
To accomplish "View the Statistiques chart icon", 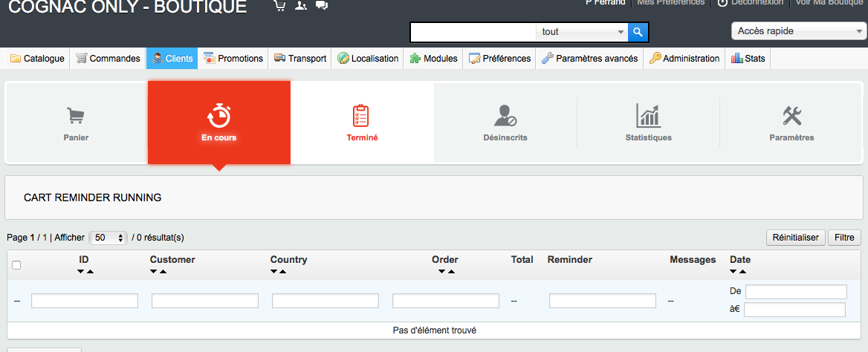I will (648, 116).
